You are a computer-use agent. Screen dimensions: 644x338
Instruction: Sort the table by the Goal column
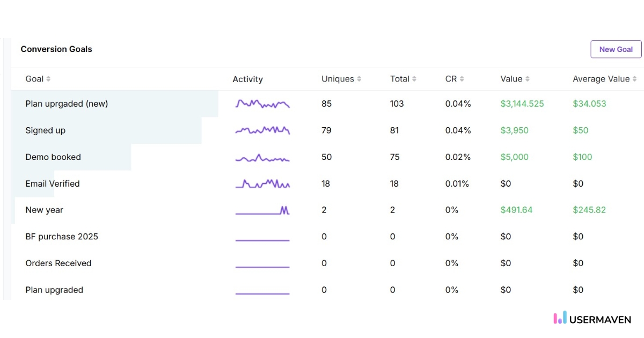(48, 78)
